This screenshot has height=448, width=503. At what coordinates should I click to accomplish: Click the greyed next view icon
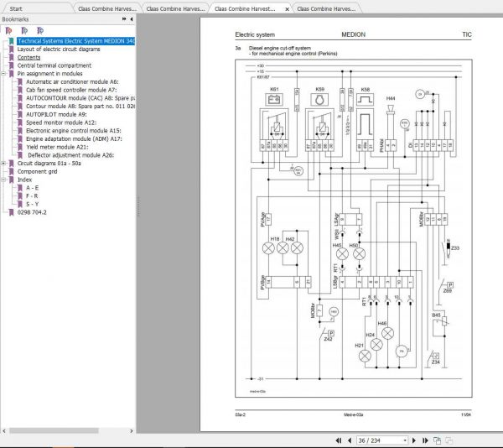coord(449,440)
